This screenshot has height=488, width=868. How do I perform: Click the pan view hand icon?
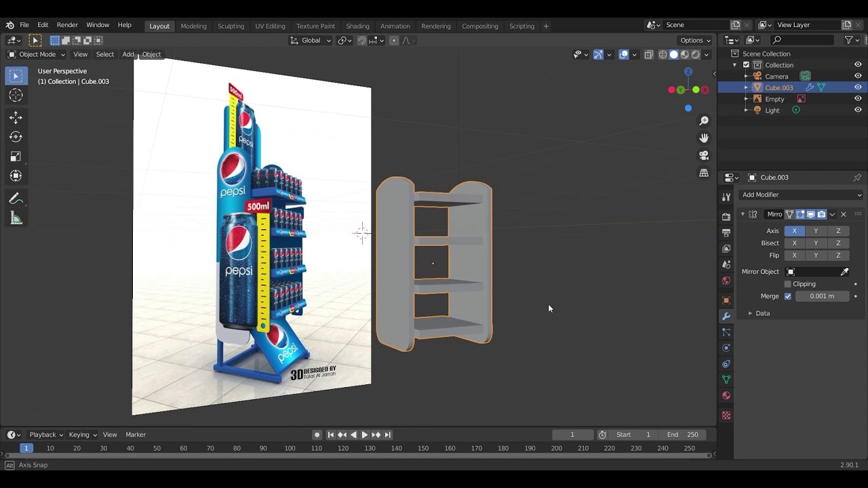(x=704, y=138)
